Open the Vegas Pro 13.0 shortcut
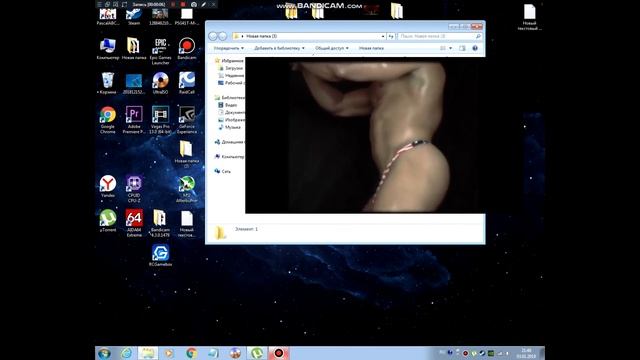 160,120
